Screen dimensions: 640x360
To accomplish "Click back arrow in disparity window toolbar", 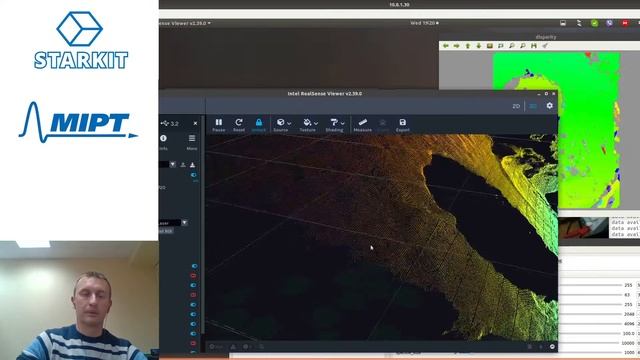I will click(446, 46).
